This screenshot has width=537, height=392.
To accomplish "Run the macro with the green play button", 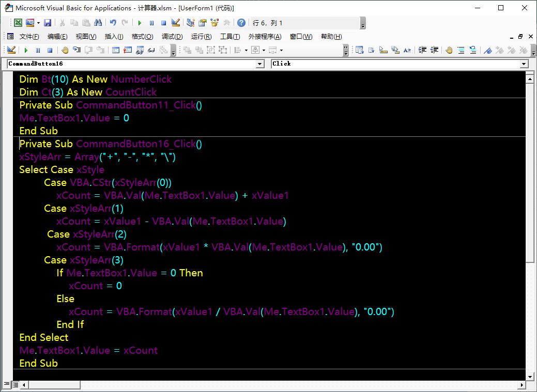I will (140, 23).
